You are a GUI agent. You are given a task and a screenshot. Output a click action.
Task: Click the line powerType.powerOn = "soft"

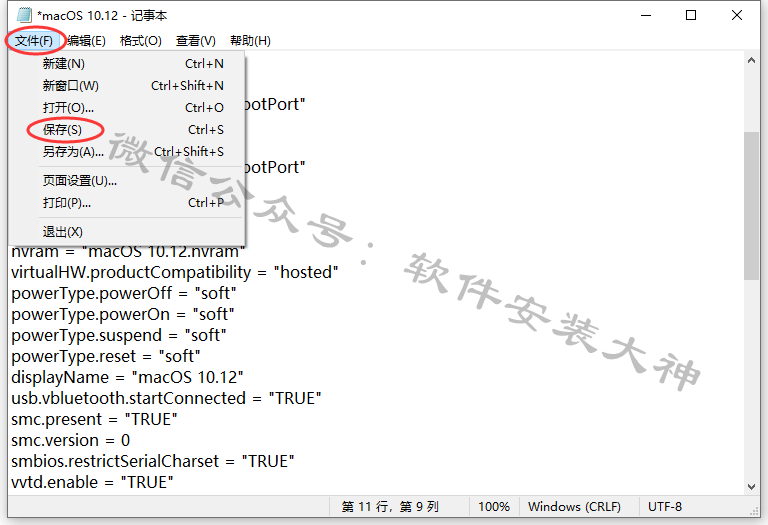click(123, 314)
